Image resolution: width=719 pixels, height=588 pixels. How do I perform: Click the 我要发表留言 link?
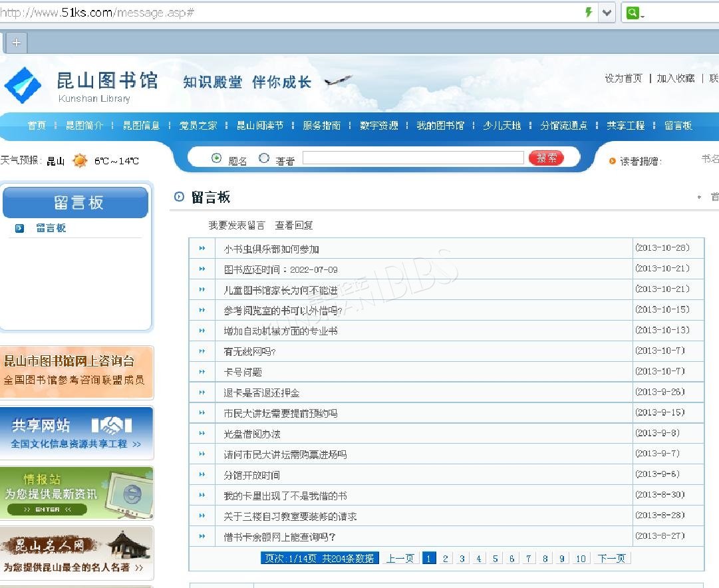point(236,225)
